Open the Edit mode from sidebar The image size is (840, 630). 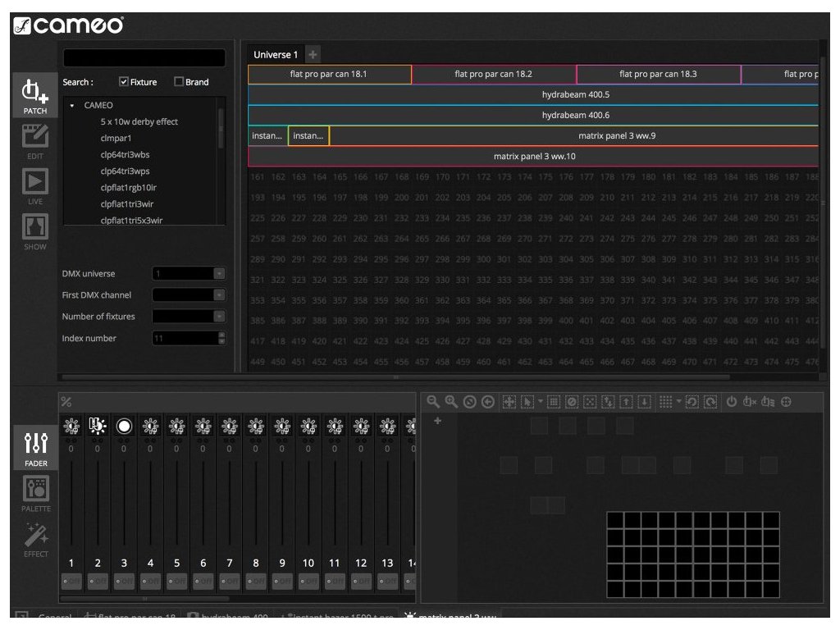(x=34, y=137)
